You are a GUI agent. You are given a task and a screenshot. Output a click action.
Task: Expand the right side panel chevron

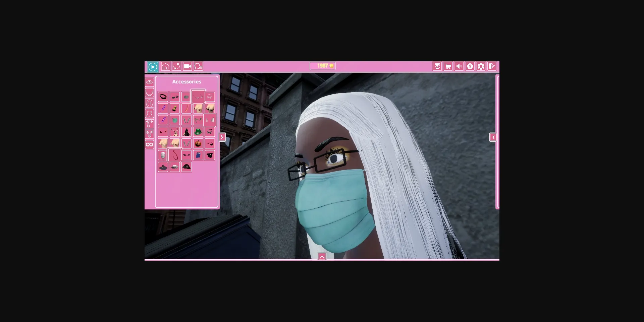pyautogui.click(x=493, y=137)
